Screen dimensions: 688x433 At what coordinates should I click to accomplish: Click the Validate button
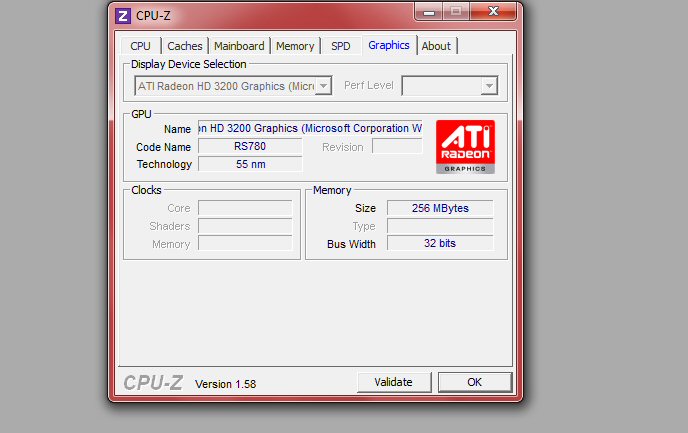[394, 383]
